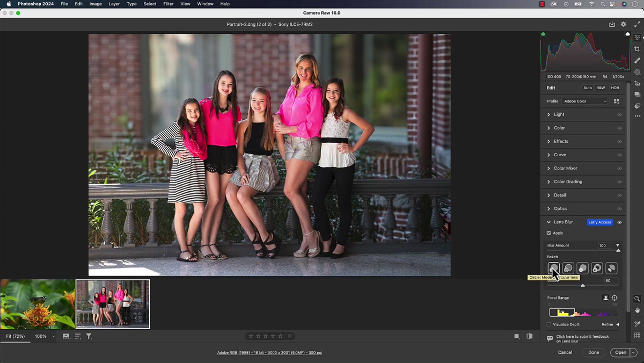Click the Done button

pyautogui.click(x=594, y=352)
